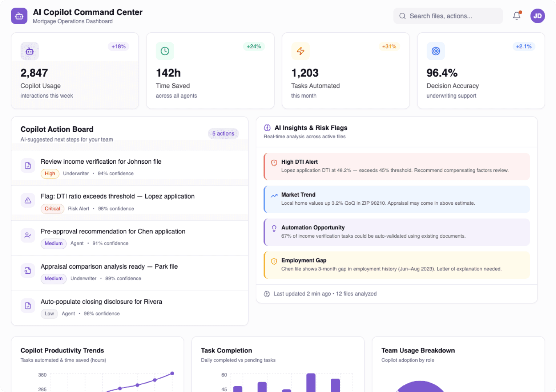Click the "5 actions" badge on the Action Board
This screenshot has width=556, height=392.
point(223,134)
